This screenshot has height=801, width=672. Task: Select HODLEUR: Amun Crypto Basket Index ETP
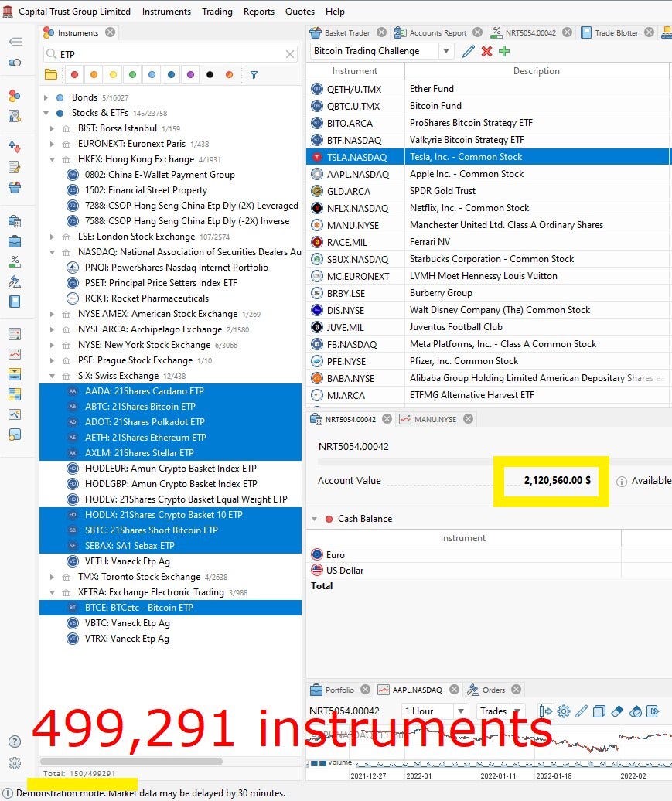[x=171, y=469]
